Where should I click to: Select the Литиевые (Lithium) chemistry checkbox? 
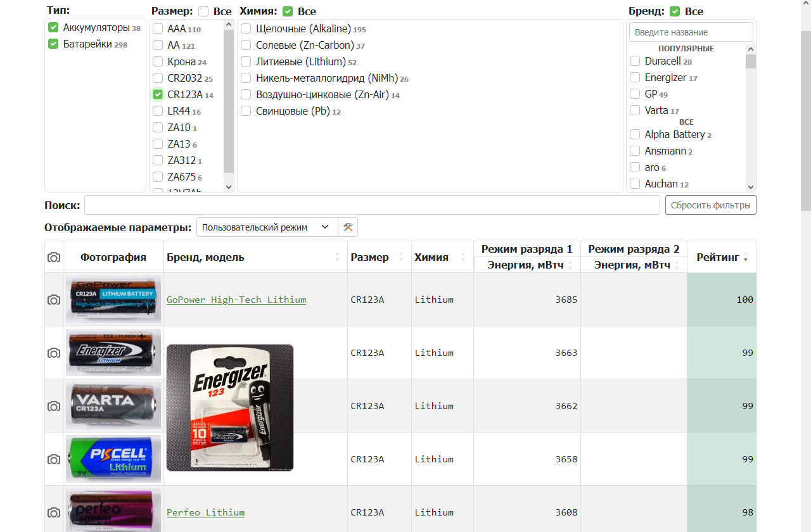[246, 62]
